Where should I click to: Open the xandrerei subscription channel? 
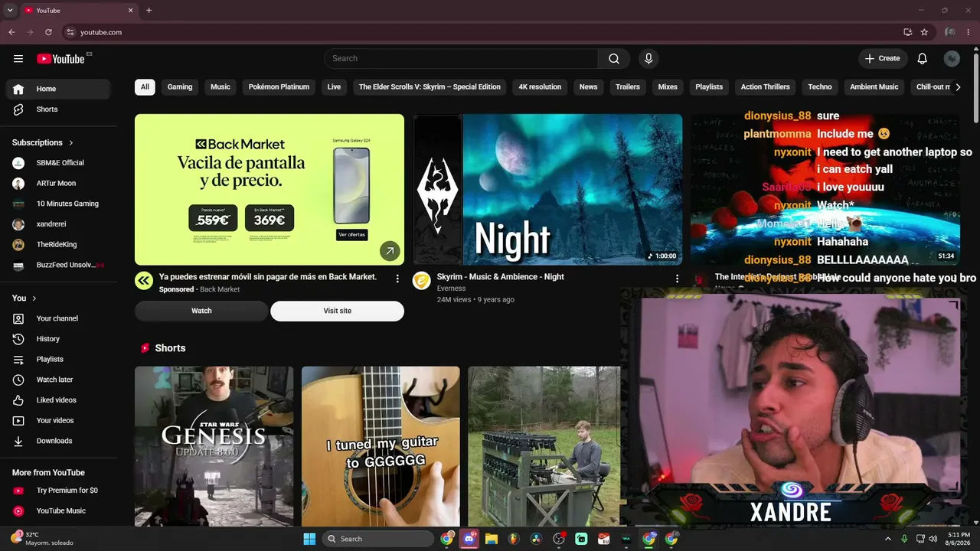58,224
